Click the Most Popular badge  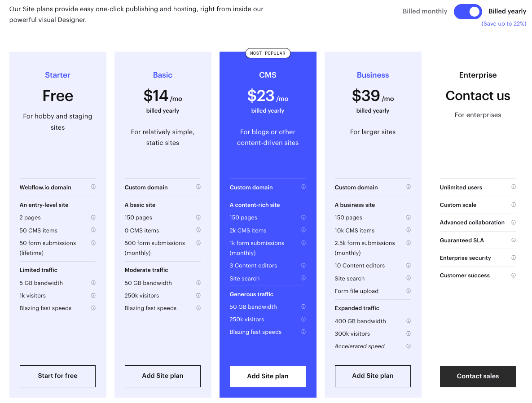268,53
